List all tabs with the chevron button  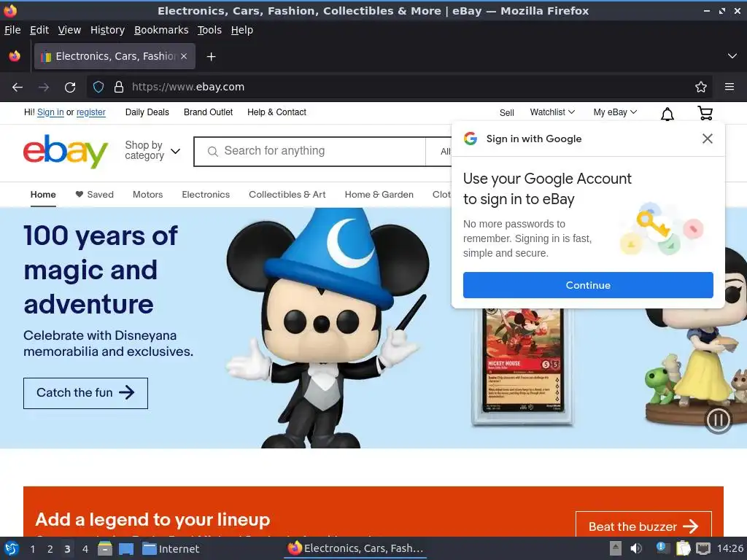click(732, 56)
